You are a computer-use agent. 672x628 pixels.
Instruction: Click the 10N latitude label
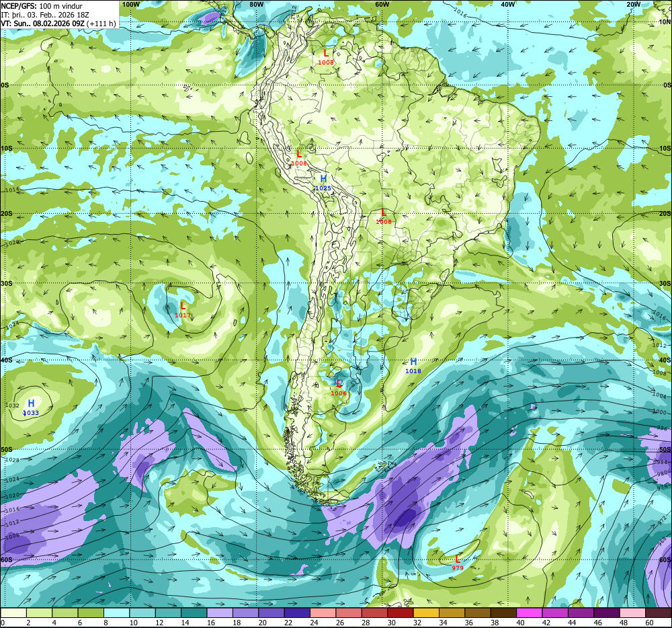(x=665, y=22)
